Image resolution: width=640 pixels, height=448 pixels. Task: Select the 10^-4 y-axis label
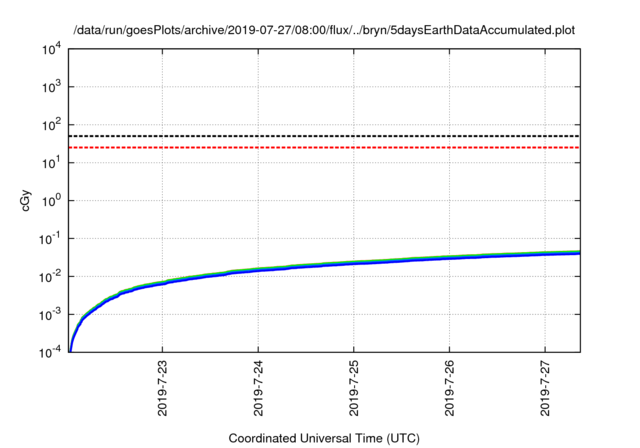tap(49, 353)
